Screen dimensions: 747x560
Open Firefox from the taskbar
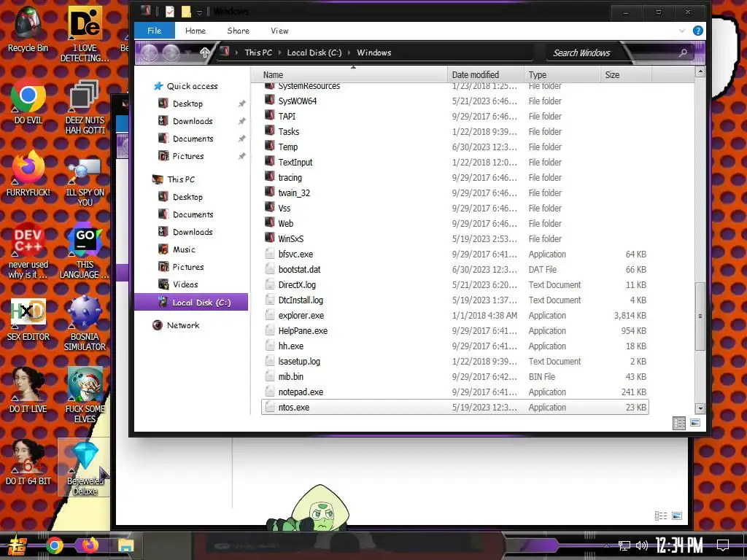pyautogui.click(x=90, y=545)
